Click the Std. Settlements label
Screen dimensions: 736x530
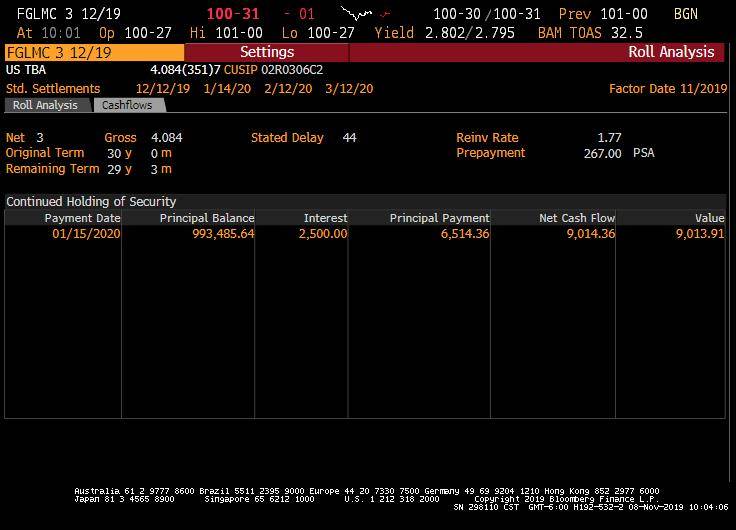[x=53, y=89]
